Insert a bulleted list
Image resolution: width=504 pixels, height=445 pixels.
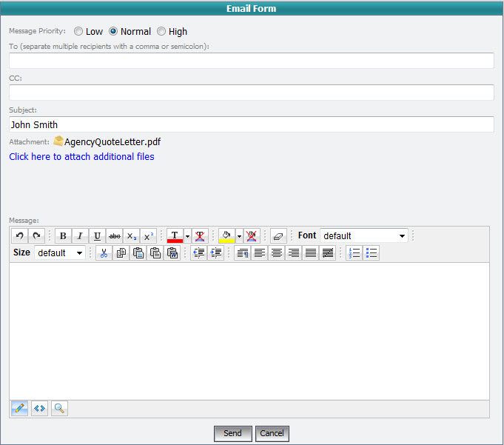[x=372, y=253]
